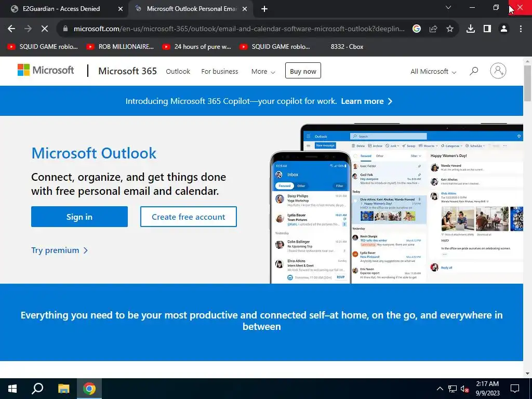Bookmark this page with the star icon
Image resolution: width=532 pixels, height=399 pixels.
(x=450, y=29)
